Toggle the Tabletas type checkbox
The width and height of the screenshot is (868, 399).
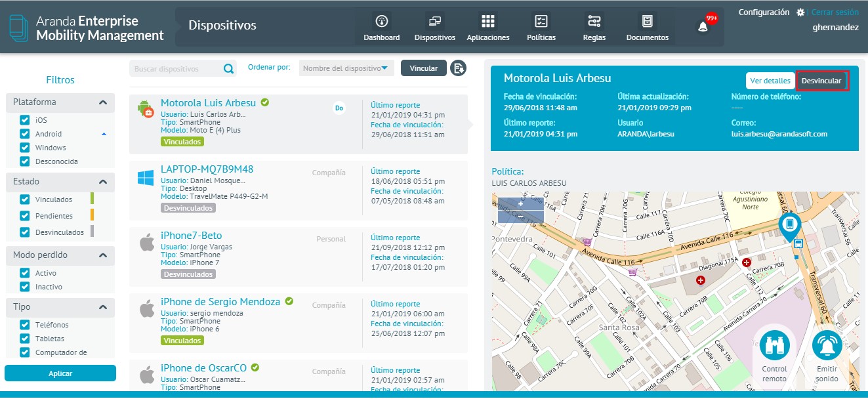[25, 339]
